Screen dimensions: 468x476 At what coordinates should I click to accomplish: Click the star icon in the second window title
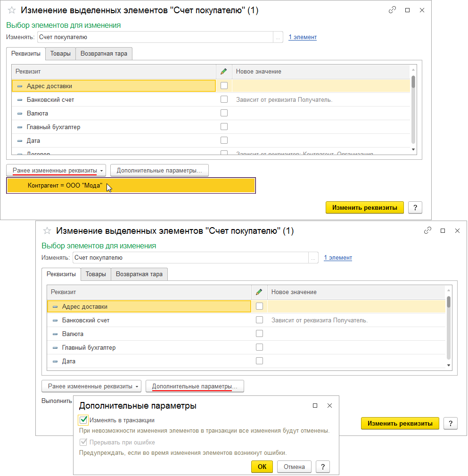[x=47, y=230]
